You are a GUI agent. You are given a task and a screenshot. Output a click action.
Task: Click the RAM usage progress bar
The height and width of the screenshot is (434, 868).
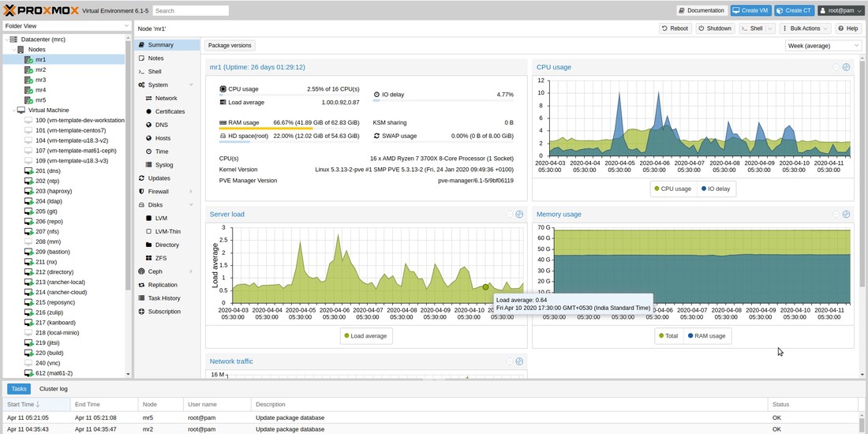[290, 129]
